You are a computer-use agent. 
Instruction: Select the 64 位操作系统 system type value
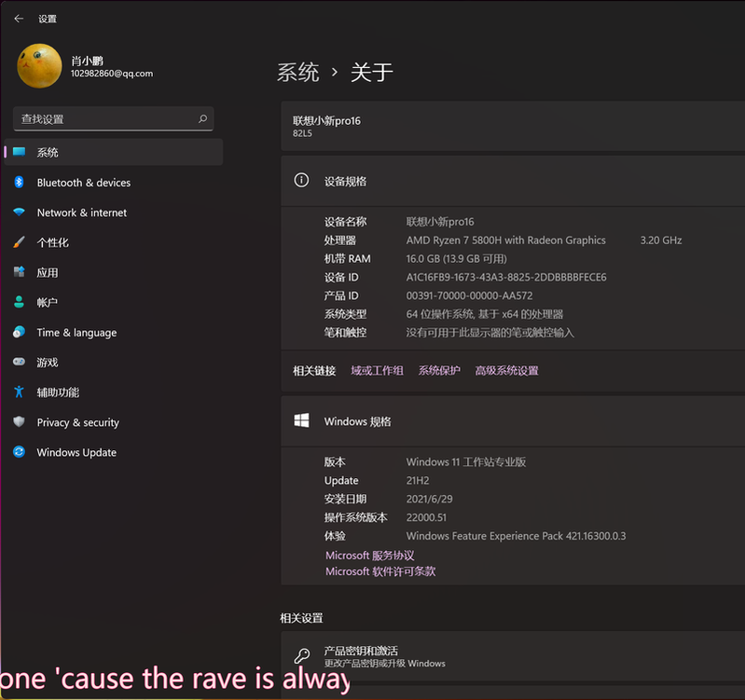(484, 314)
